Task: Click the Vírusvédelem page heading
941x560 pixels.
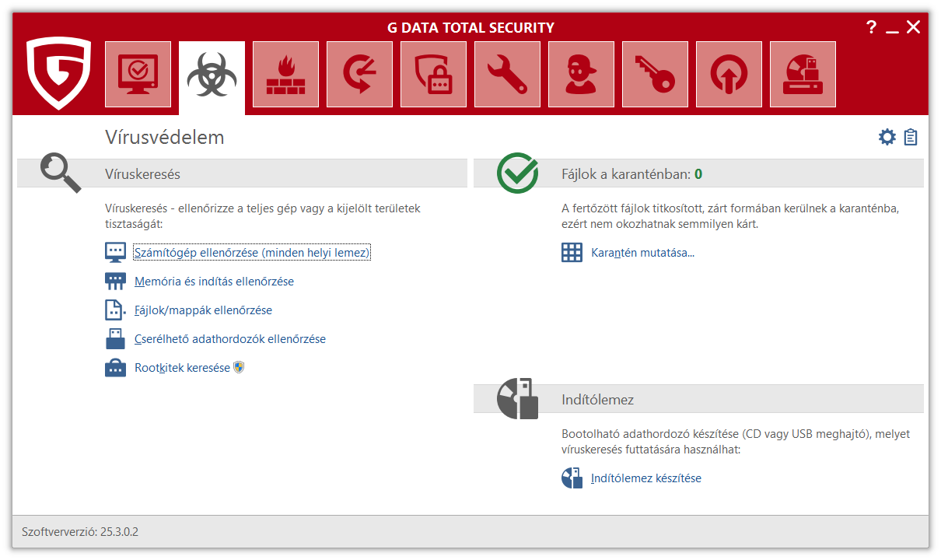Action: 165,138
